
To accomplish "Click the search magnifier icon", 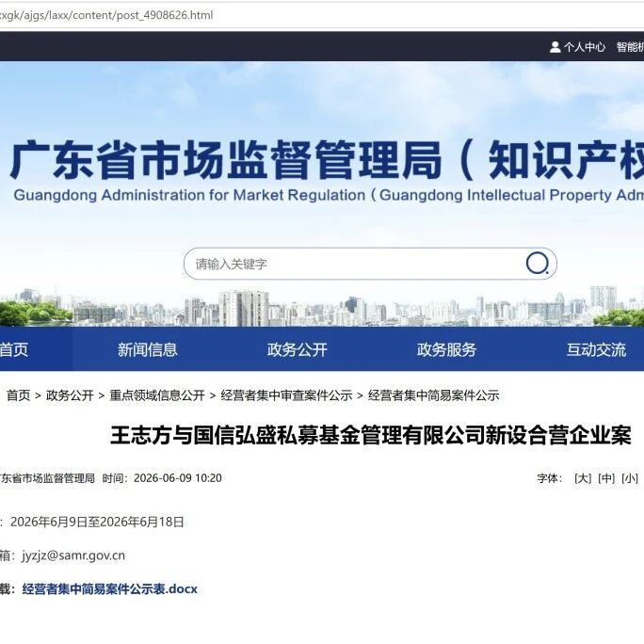I will tap(538, 264).
